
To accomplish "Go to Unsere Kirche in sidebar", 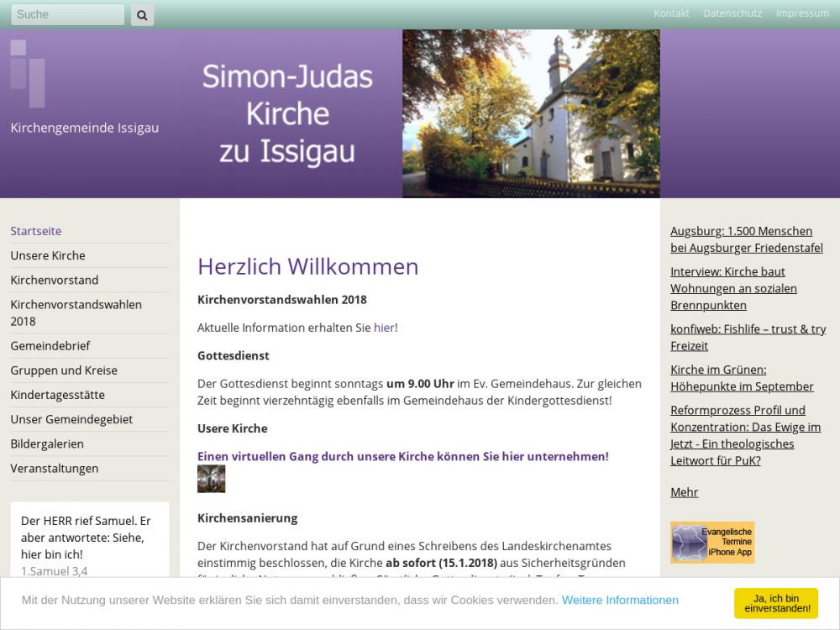I will click(48, 255).
